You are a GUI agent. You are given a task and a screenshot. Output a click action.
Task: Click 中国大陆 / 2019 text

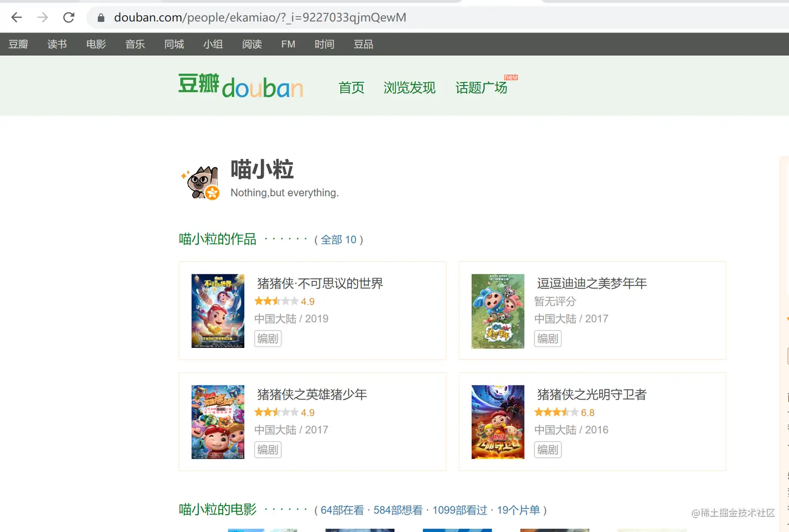pyautogui.click(x=291, y=319)
